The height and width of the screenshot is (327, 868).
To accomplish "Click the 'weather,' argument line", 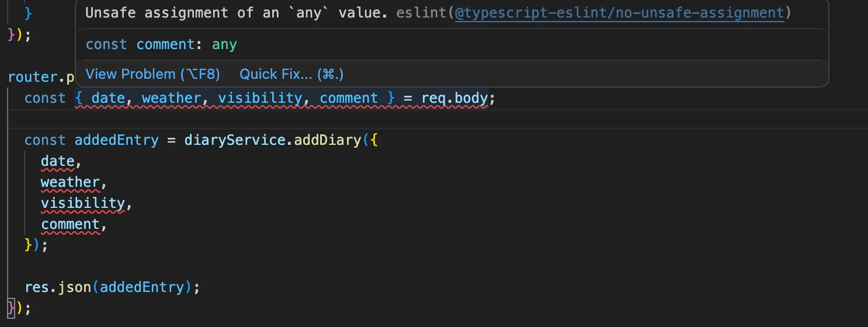I will (x=74, y=182).
